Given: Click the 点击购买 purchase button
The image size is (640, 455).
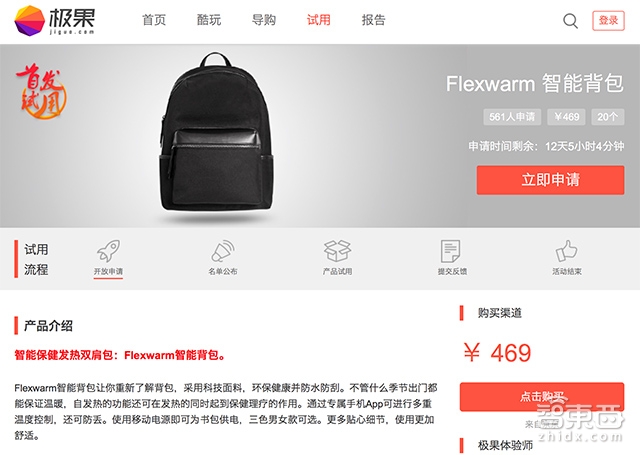Looking at the screenshot, I should tap(542, 396).
